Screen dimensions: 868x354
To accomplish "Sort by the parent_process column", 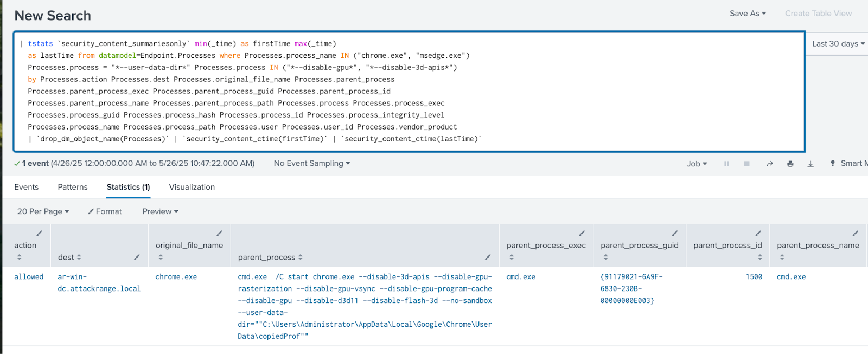I will (x=300, y=258).
